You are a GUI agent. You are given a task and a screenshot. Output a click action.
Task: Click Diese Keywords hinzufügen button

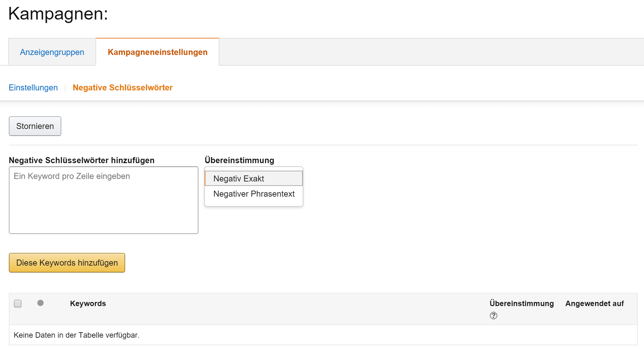[67, 263]
